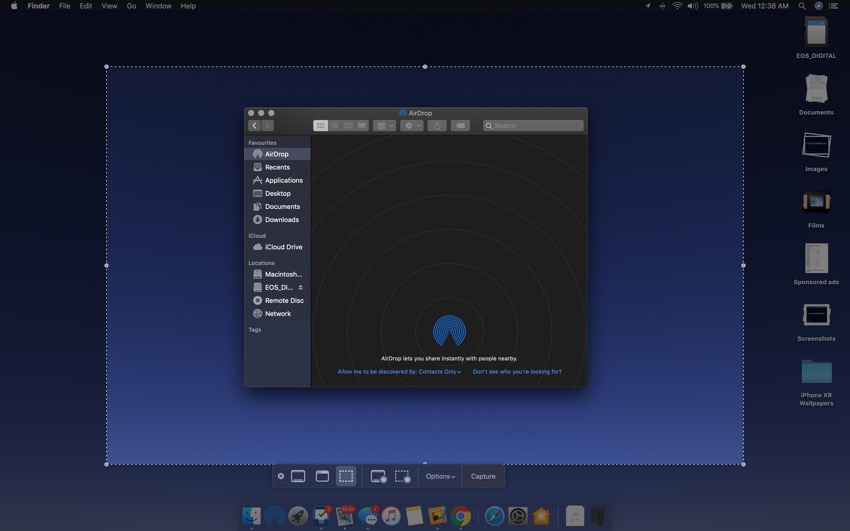Open Applications in the Finder sidebar
The width and height of the screenshot is (850, 531).
[278, 180]
